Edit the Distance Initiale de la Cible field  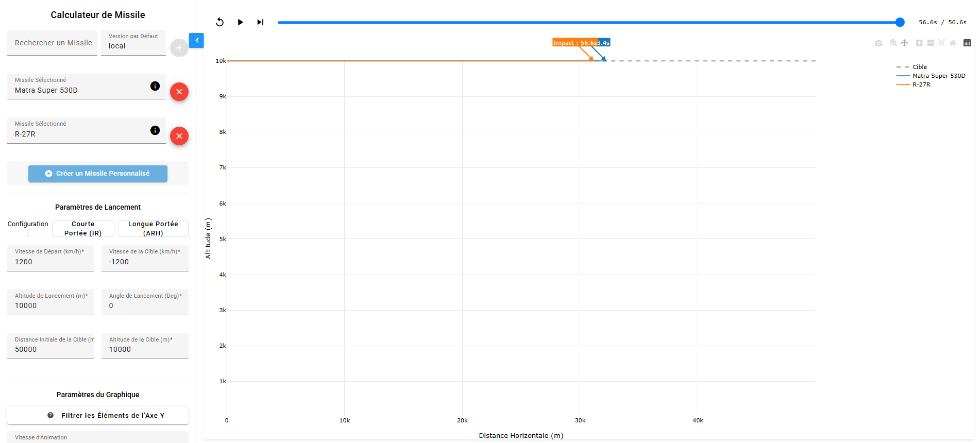tap(50, 346)
